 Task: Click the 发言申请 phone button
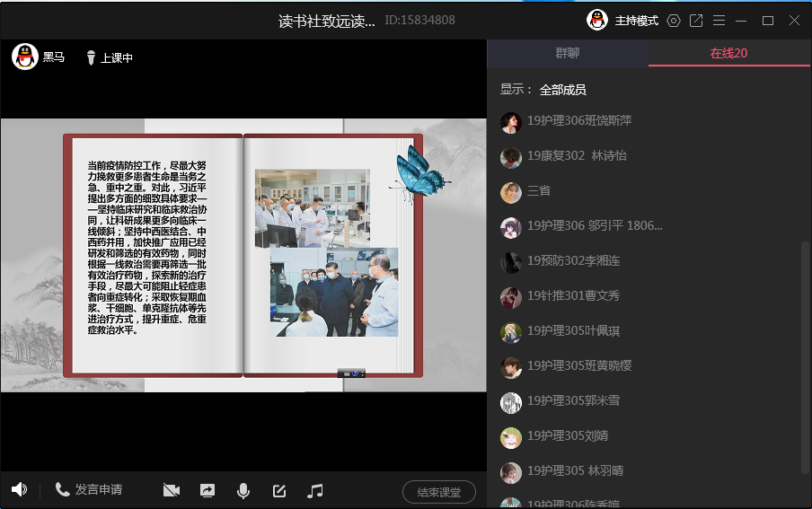[x=88, y=489]
